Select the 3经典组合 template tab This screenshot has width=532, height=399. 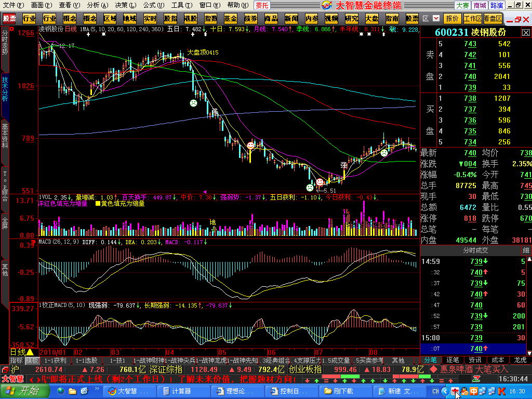point(276,361)
